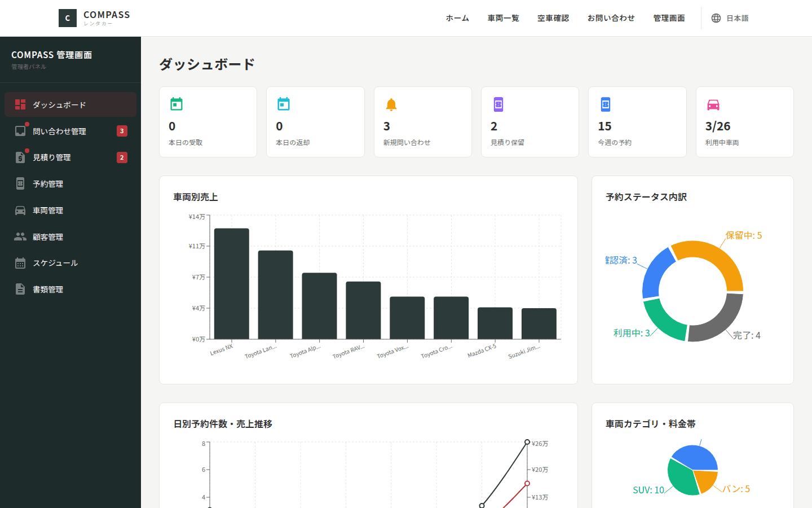The image size is (812, 508).
Task: Click the 顧客管理 people icon
Action: point(20,237)
